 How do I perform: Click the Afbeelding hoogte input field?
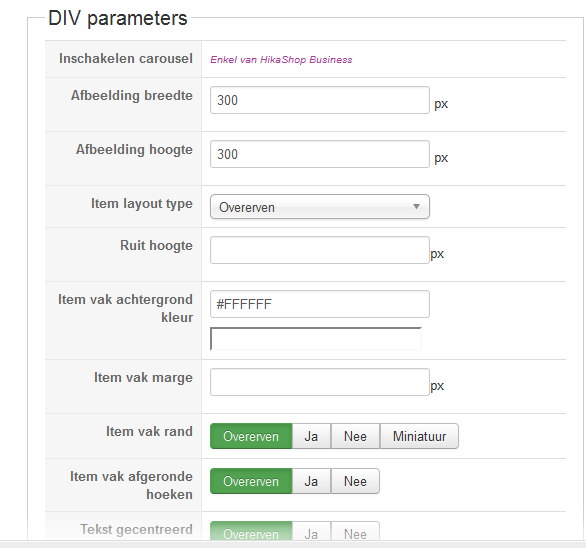320,154
